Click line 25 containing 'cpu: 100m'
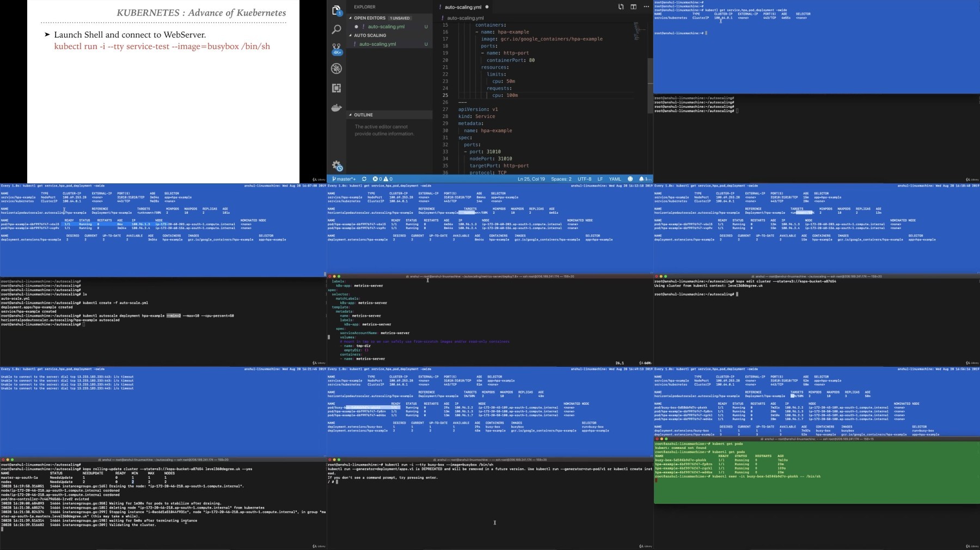Image resolution: width=980 pixels, height=550 pixels. pos(505,95)
